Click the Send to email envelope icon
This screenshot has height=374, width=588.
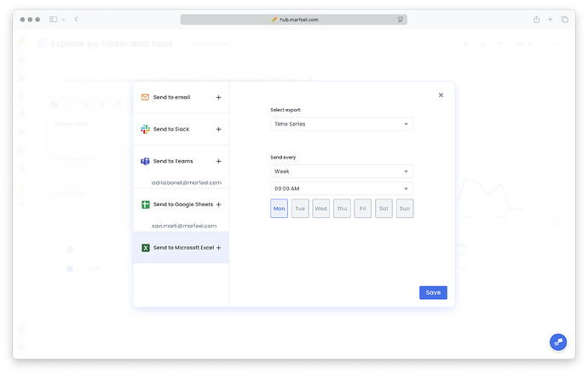tap(145, 97)
